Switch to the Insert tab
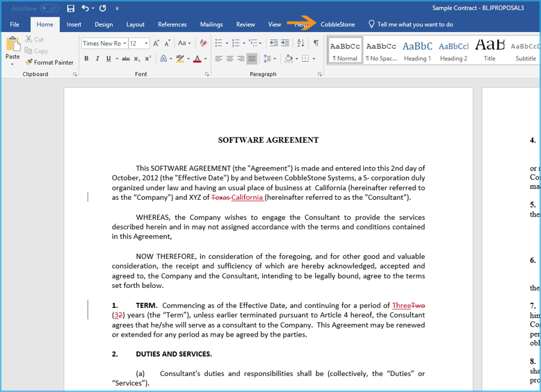Image resolution: width=541 pixels, height=392 pixels. 74,24
